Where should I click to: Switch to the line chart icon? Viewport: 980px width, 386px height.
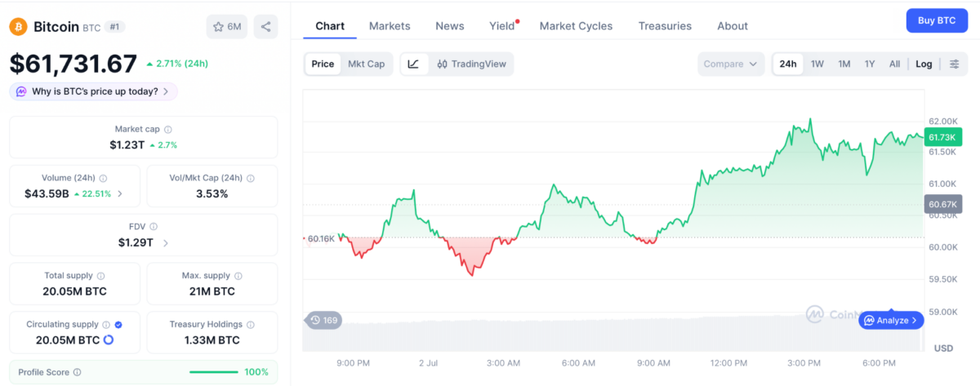pyautogui.click(x=413, y=64)
